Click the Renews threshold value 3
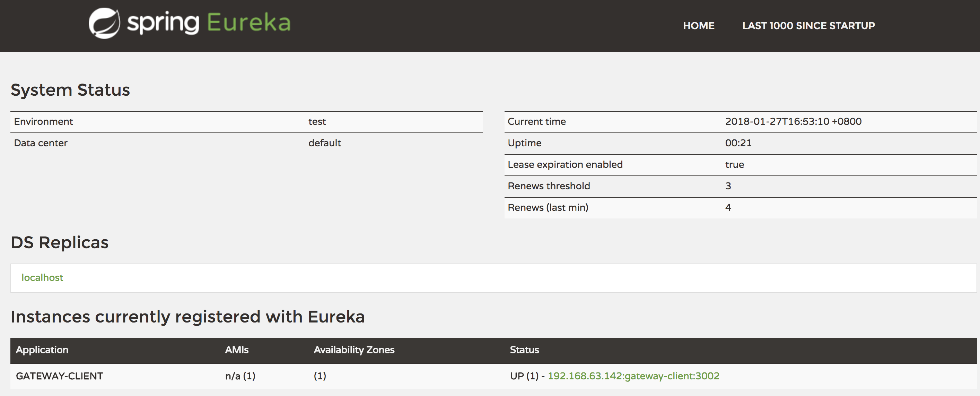This screenshot has width=980, height=396. tap(728, 186)
